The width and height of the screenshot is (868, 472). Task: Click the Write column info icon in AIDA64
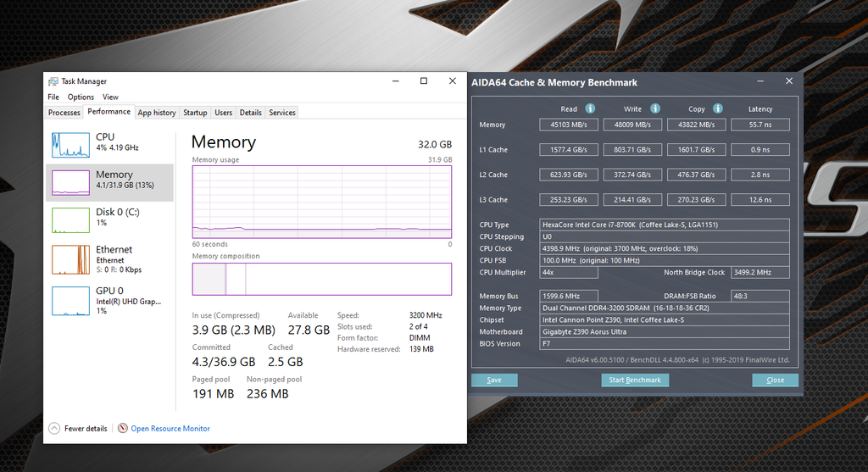tap(655, 108)
